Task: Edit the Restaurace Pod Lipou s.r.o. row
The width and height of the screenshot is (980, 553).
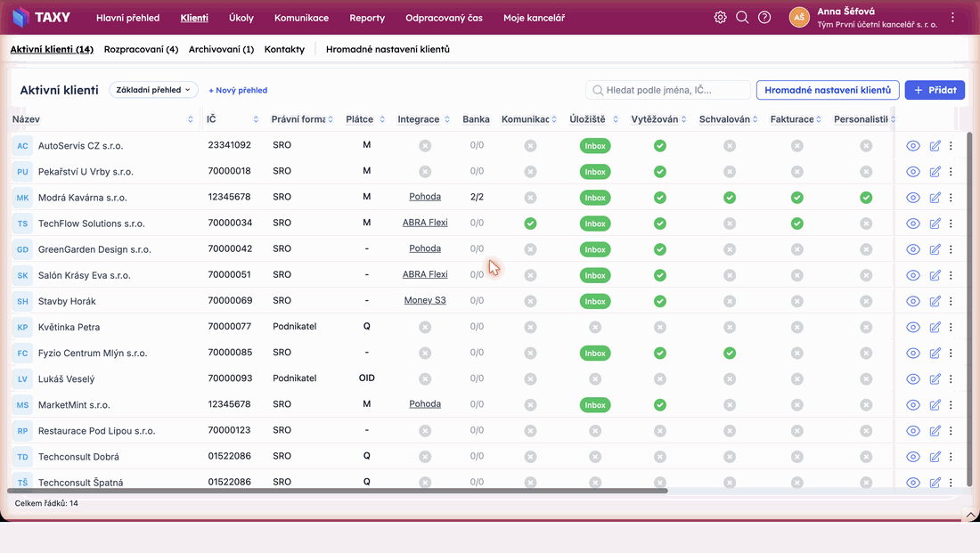Action: pos(935,430)
